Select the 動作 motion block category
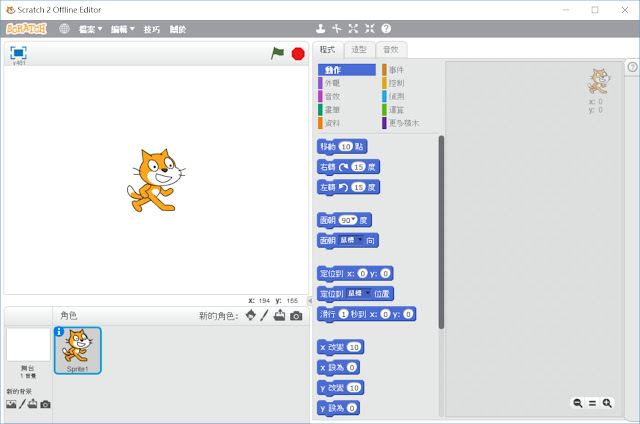640x424 pixels. click(x=347, y=70)
